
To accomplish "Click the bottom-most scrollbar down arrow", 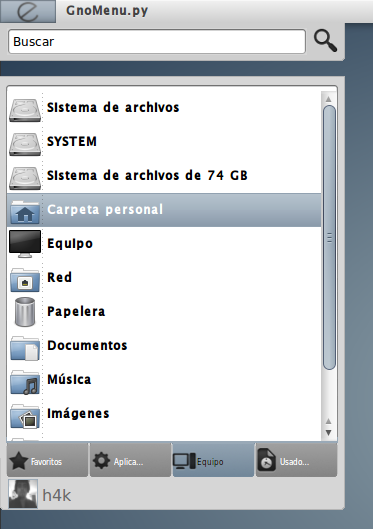I will pos(328,433).
